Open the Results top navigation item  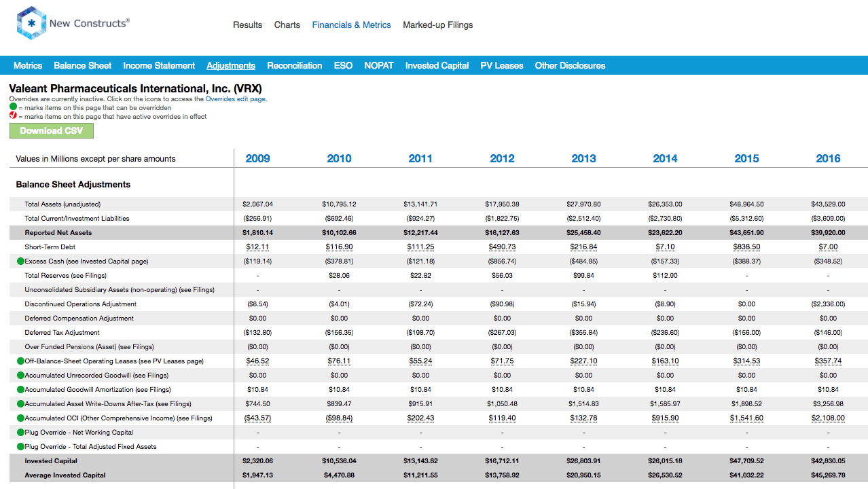click(x=247, y=25)
